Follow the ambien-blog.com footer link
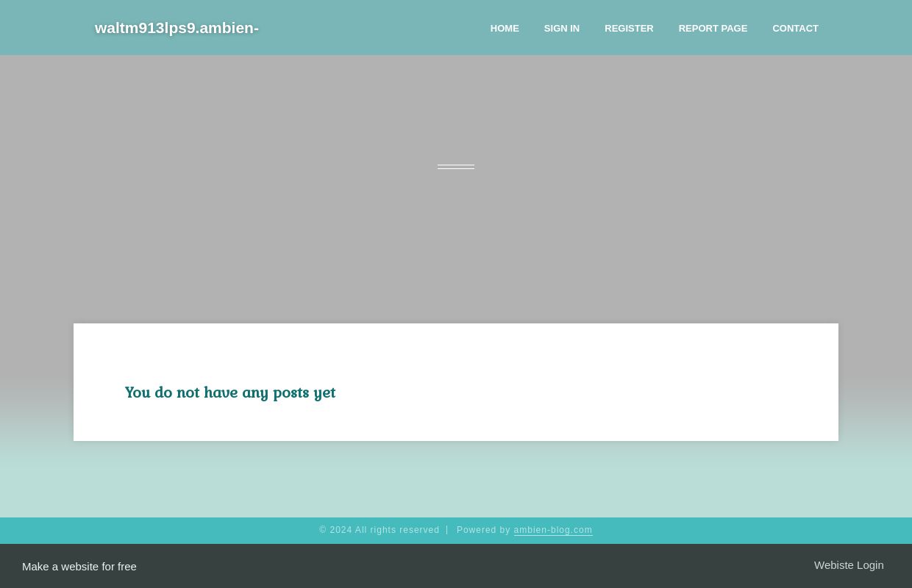912x588 pixels. 553,530
